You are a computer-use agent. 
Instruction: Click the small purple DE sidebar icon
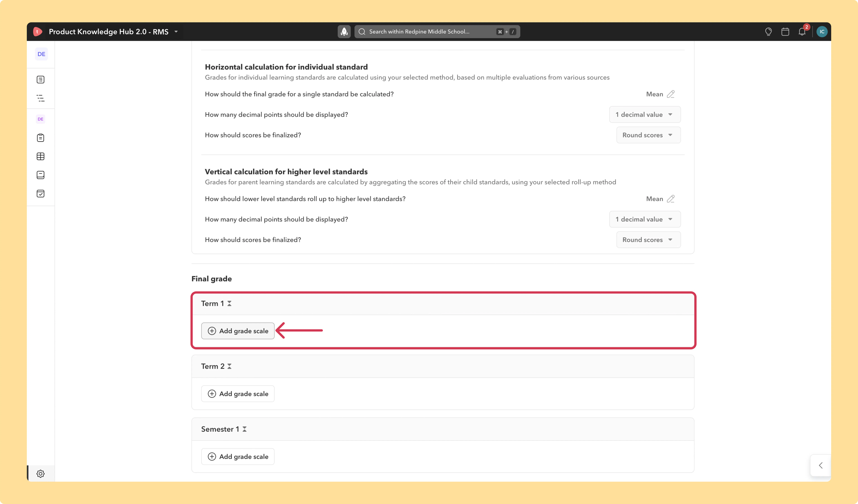click(x=40, y=119)
